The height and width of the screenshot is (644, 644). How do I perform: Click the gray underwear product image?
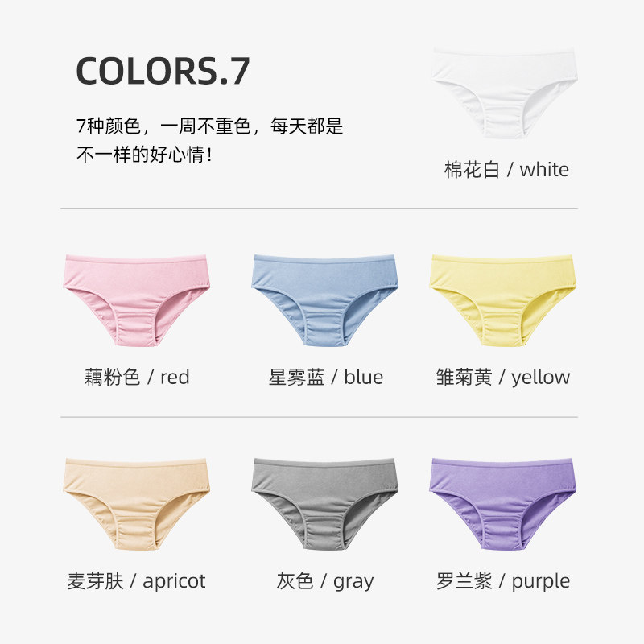point(324,504)
